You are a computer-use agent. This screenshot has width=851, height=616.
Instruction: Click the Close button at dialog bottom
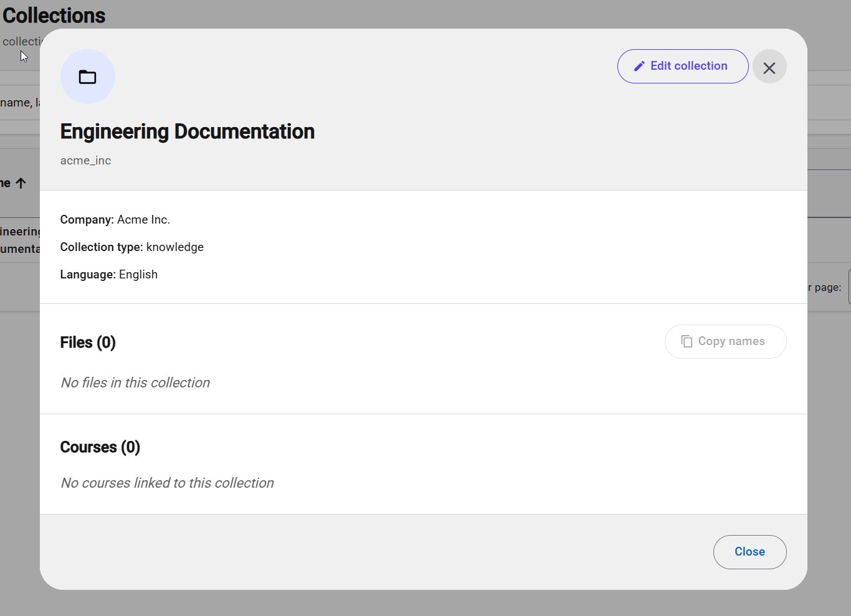(749, 552)
